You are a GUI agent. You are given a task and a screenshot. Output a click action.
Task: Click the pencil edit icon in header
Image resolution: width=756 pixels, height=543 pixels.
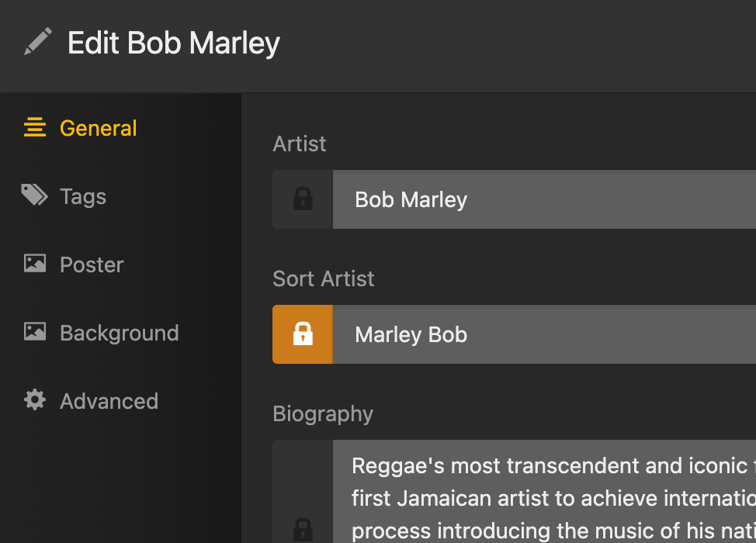pyautogui.click(x=38, y=42)
